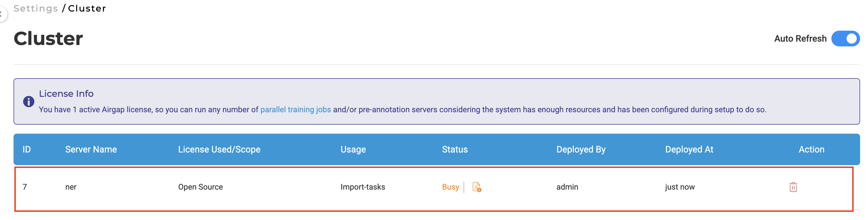Turn off the Auto Refresh toggle

pos(845,39)
